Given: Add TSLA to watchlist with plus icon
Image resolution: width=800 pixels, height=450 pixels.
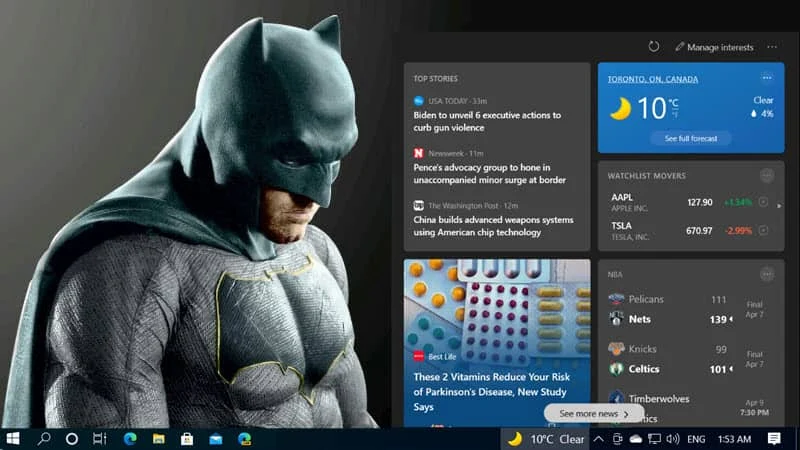Looking at the screenshot, I should [763, 230].
